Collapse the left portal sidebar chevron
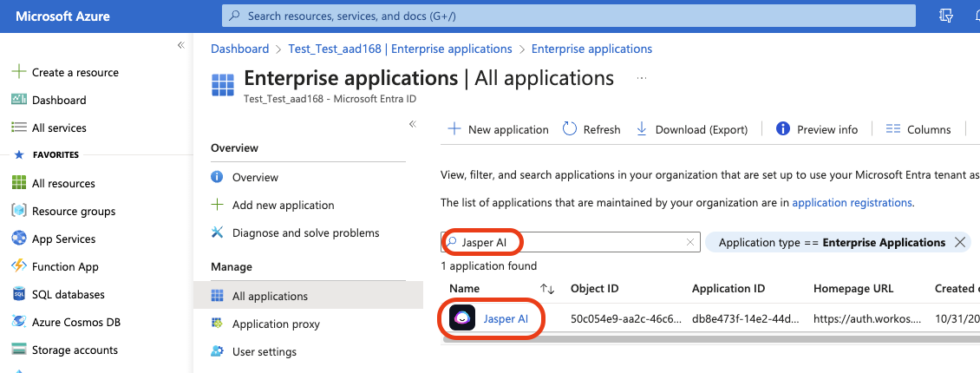The width and height of the screenshot is (980, 373). [180, 45]
